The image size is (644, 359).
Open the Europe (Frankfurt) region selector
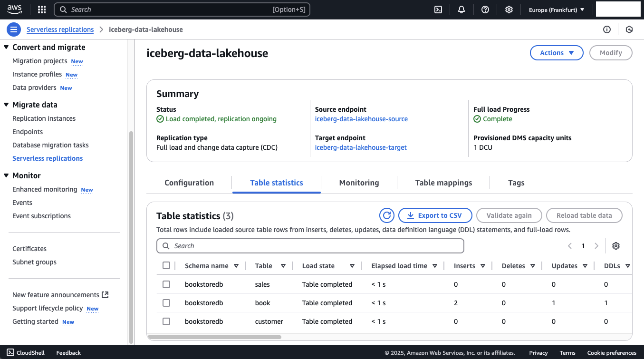pos(557,10)
